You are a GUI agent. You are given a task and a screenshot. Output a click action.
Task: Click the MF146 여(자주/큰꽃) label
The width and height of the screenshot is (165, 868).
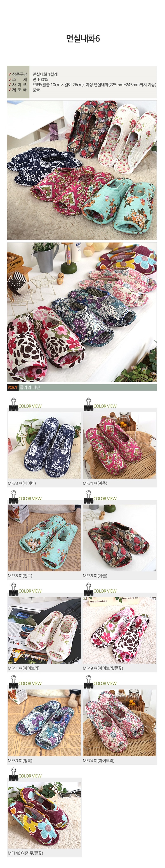tap(25, 853)
